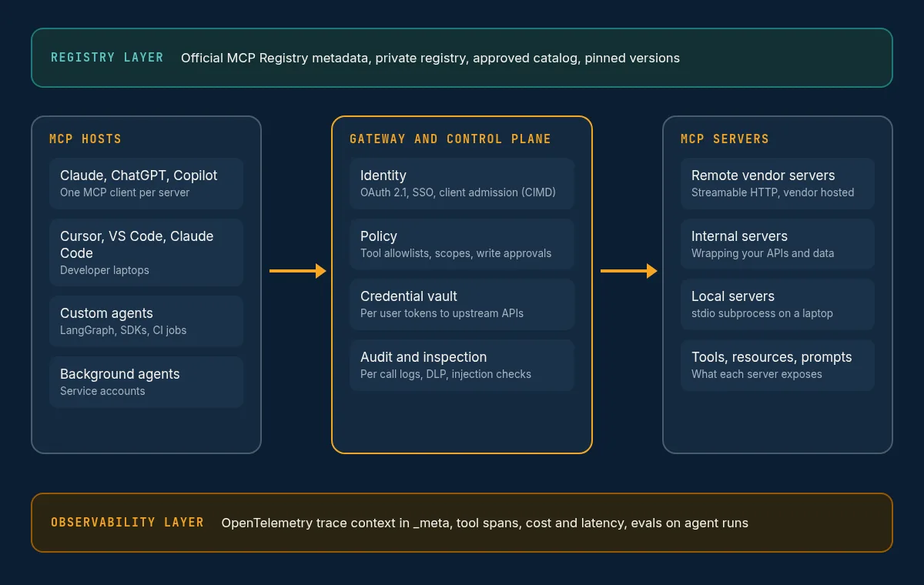Open the 'Claude, ChatGPT, Copilot' card
This screenshot has height=585, width=924.
coord(146,184)
